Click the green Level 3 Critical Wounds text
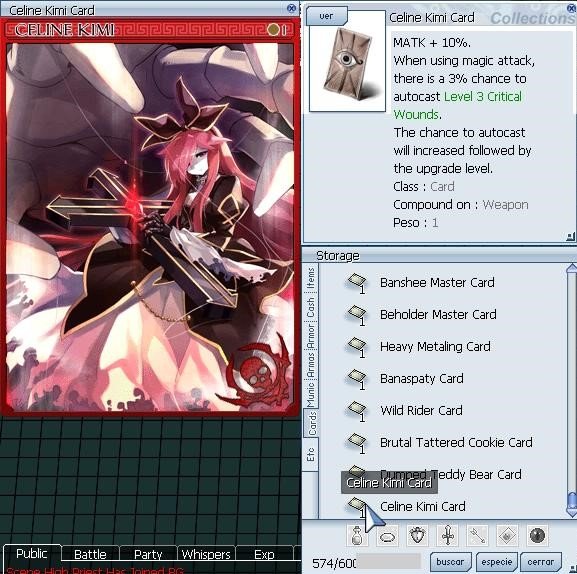Screen dimensions: 577x574 coord(457,106)
